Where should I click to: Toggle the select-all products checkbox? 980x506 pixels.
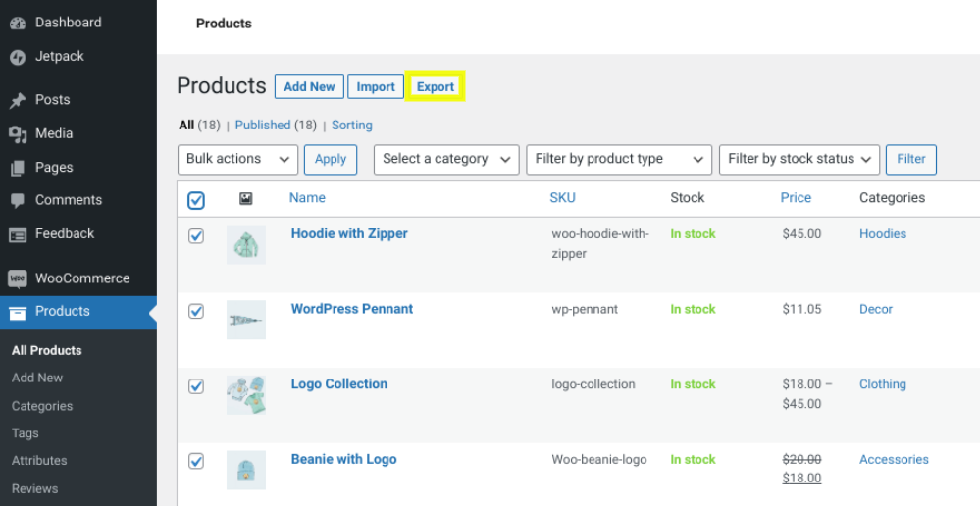click(x=196, y=200)
